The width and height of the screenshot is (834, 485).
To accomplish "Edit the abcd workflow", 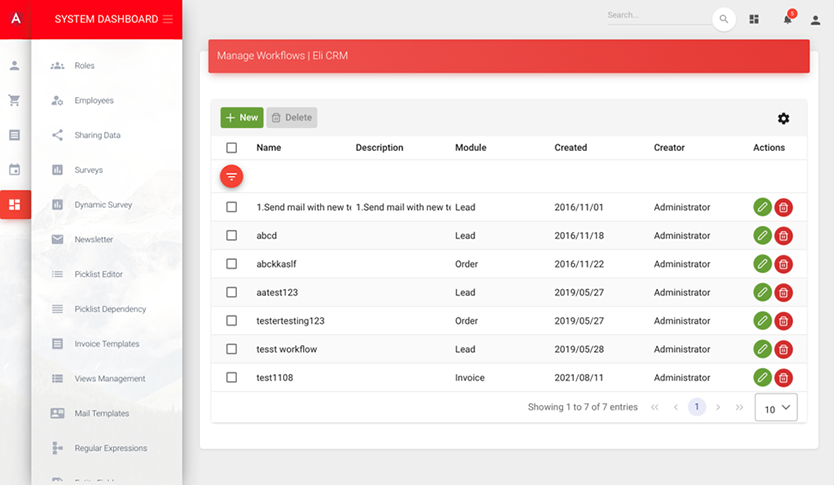I will click(x=762, y=236).
